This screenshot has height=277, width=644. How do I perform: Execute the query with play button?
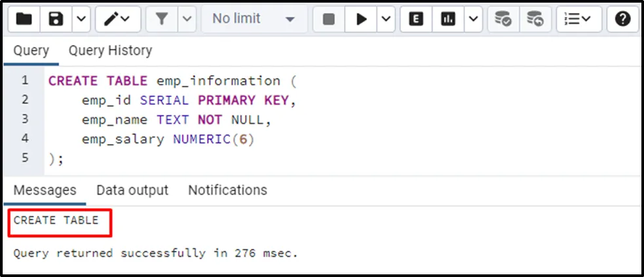[x=361, y=20]
